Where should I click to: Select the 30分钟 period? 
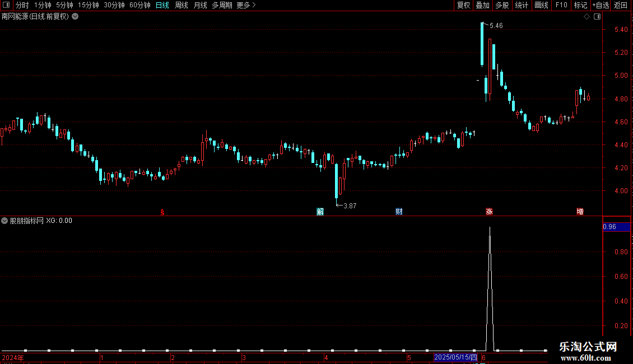point(114,5)
